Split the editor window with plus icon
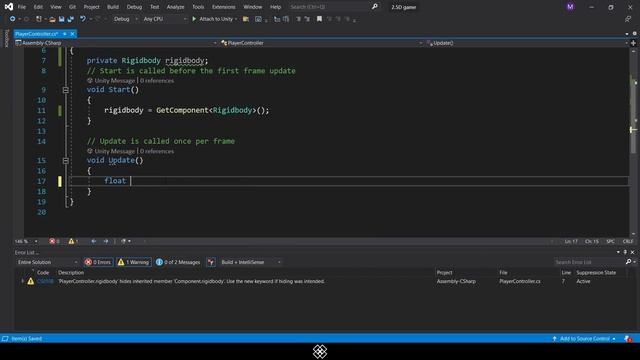The image size is (640, 360). point(633,43)
